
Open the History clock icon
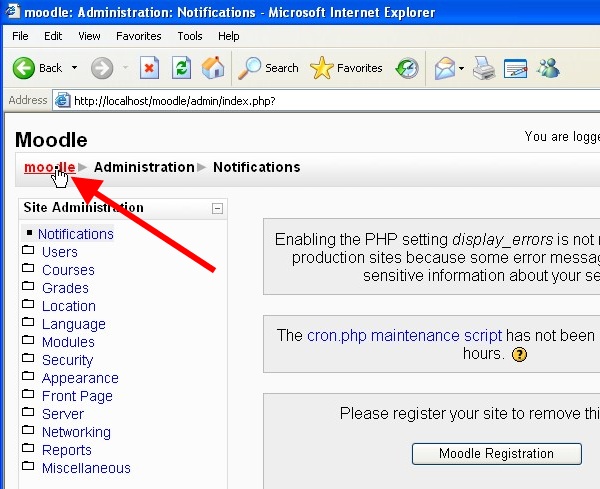pyautogui.click(x=407, y=68)
